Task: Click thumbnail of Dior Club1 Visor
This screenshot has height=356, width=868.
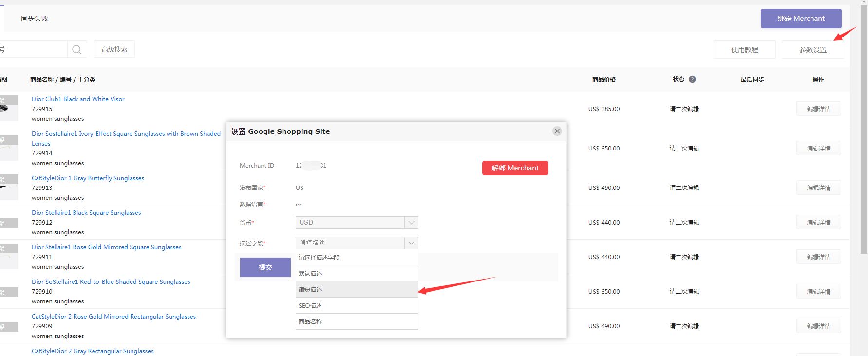Action: (x=9, y=108)
